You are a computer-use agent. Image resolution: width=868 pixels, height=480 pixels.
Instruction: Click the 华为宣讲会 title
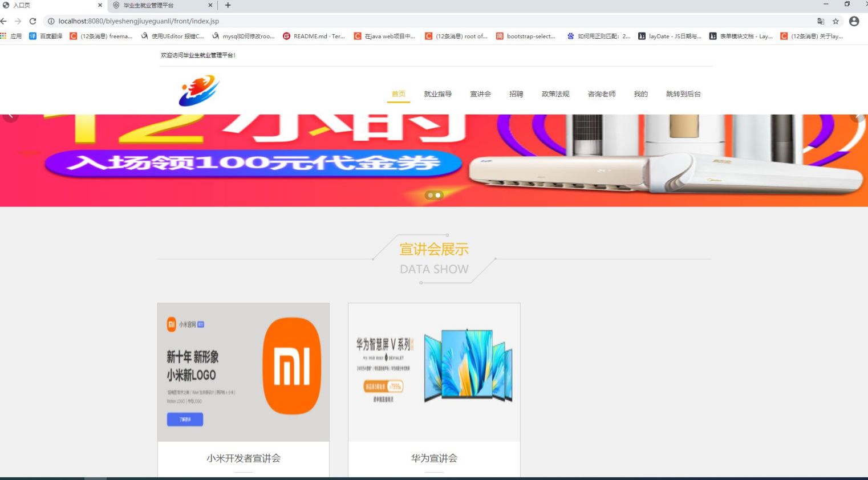tap(434, 458)
